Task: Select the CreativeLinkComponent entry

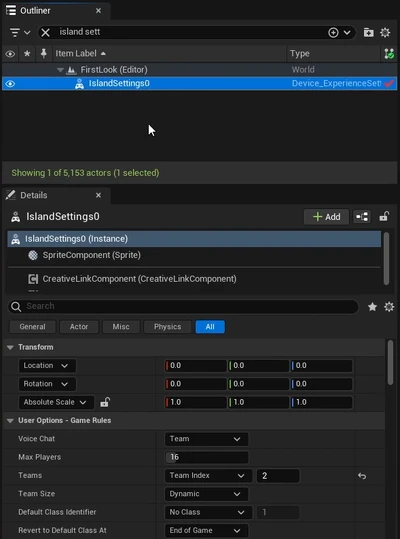Action: click(139, 279)
